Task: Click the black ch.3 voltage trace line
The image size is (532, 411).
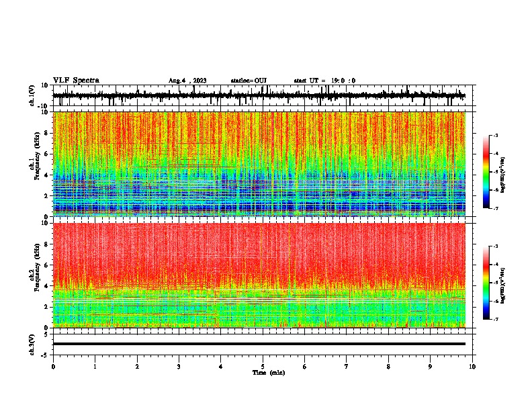Action: coord(259,344)
